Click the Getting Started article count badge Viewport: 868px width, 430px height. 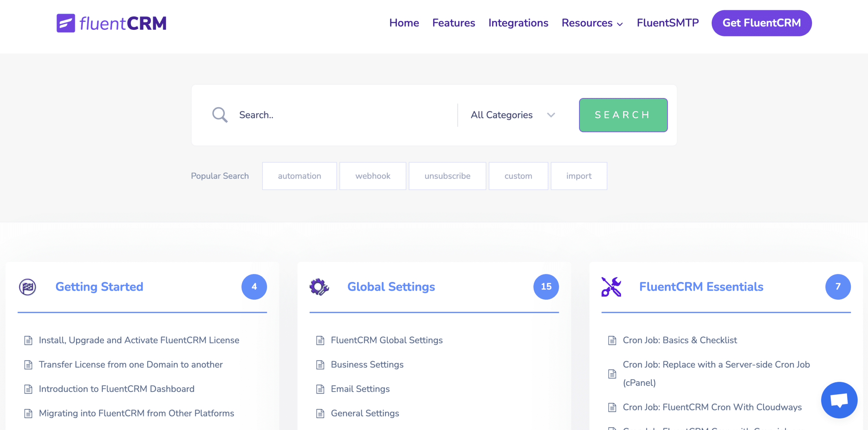coord(254,286)
